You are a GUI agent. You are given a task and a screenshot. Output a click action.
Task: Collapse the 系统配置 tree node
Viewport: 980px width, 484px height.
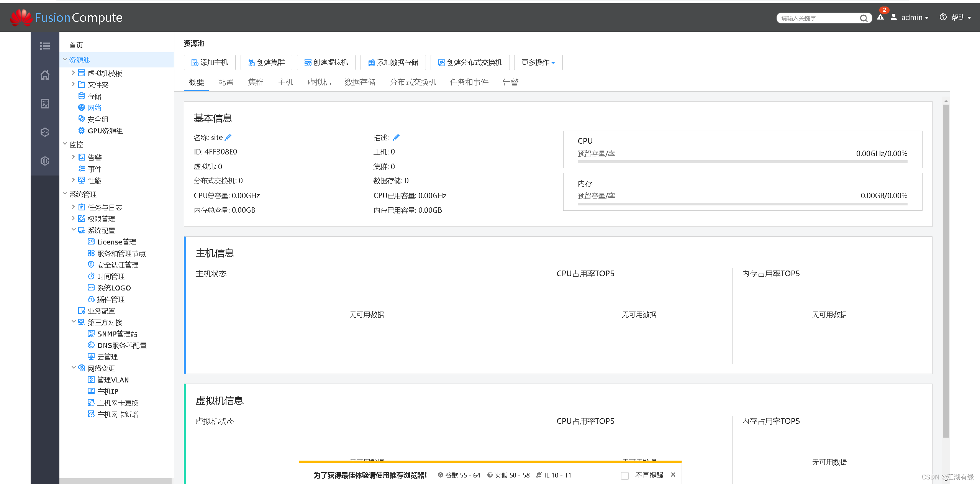[74, 230]
